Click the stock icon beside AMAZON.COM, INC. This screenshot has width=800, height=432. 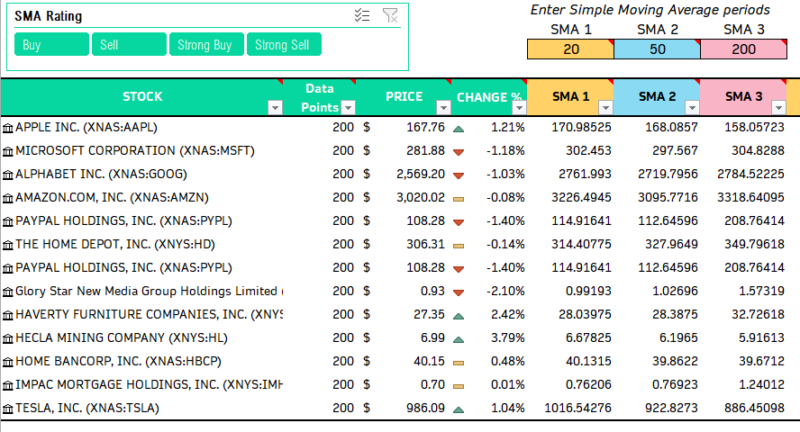click(8, 198)
